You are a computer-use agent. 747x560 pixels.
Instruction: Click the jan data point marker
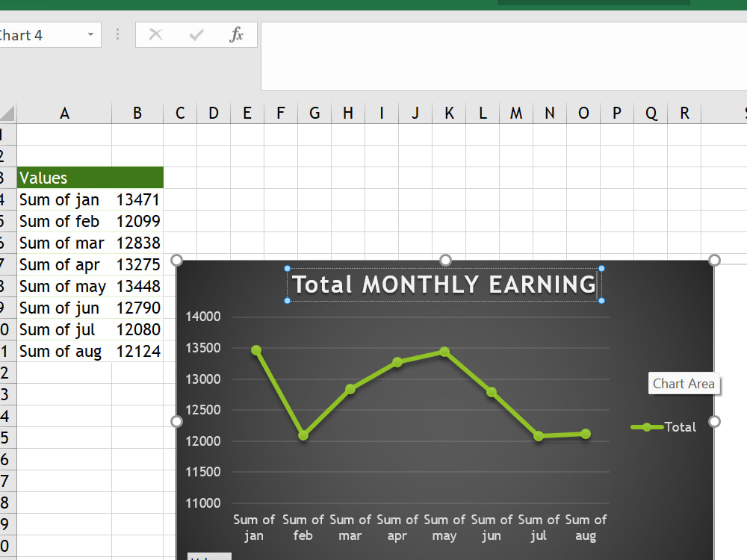tap(255, 350)
